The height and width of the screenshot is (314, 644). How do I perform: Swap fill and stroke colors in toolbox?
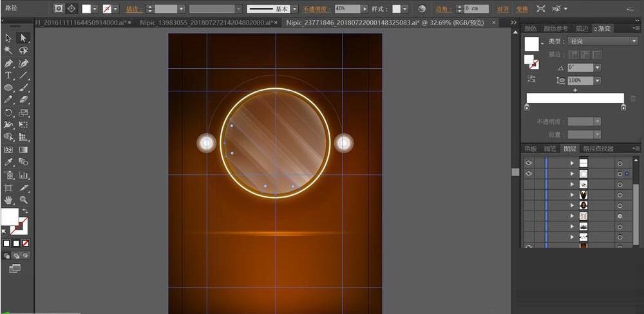(26, 210)
